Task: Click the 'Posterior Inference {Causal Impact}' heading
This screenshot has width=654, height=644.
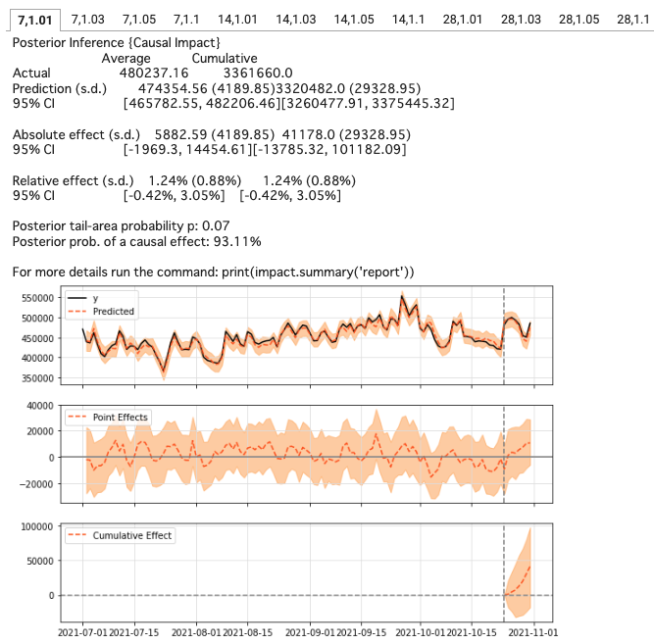Action: click(x=116, y=42)
